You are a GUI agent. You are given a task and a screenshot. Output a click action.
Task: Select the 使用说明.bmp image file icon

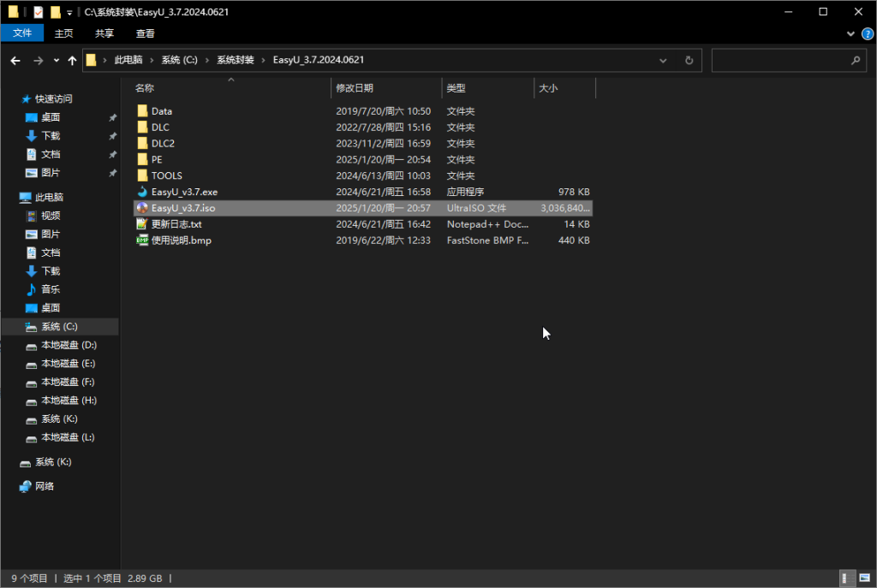[142, 241]
